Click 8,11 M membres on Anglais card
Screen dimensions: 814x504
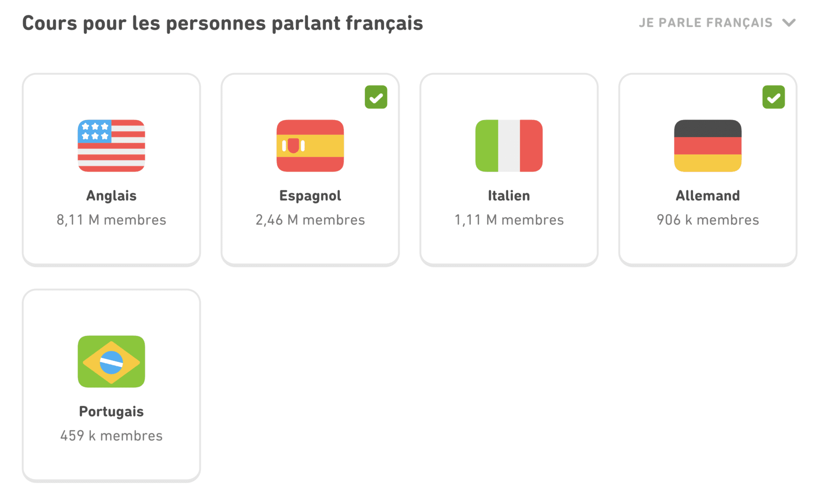(x=111, y=220)
